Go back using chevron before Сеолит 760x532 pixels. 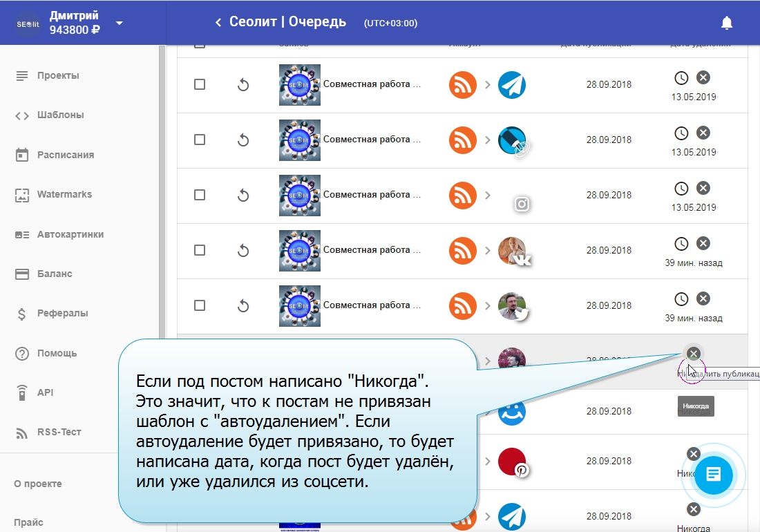(218, 23)
